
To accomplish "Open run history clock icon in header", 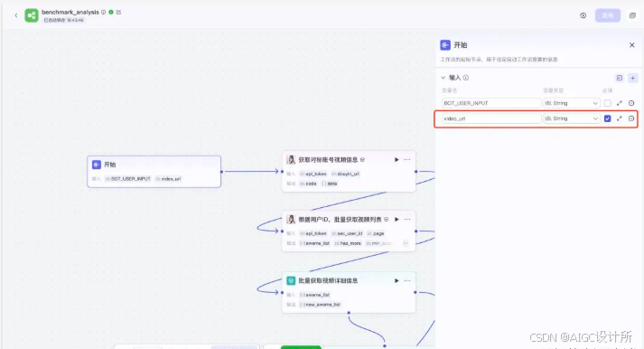I will [583, 15].
